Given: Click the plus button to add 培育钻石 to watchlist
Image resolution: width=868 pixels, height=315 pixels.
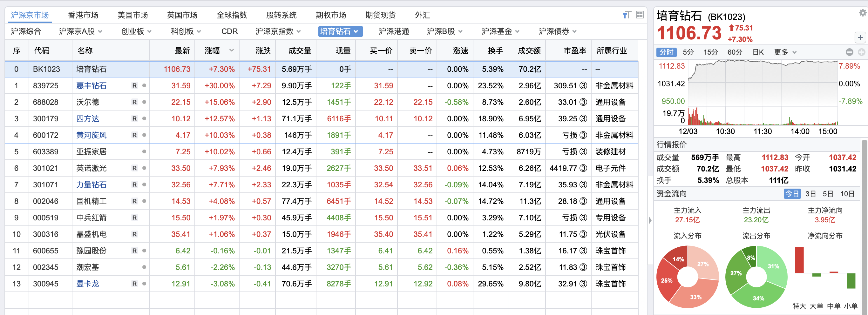Looking at the screenshot, I should 860,37.
